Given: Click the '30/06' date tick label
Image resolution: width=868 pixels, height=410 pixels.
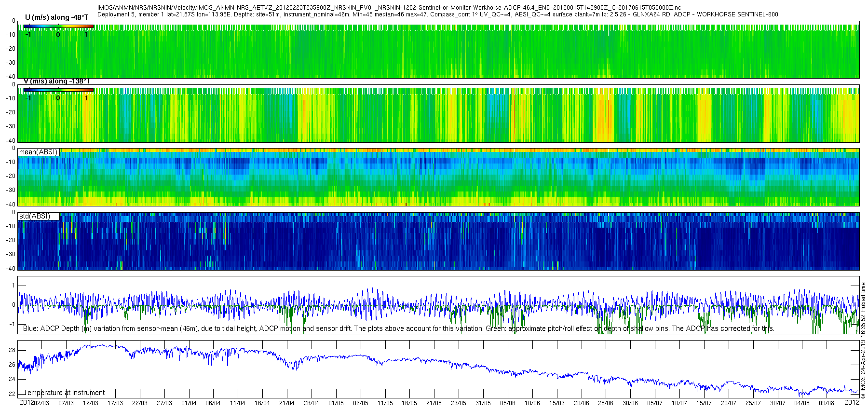Looking at the screenshot, I should [x=630, y=403].
